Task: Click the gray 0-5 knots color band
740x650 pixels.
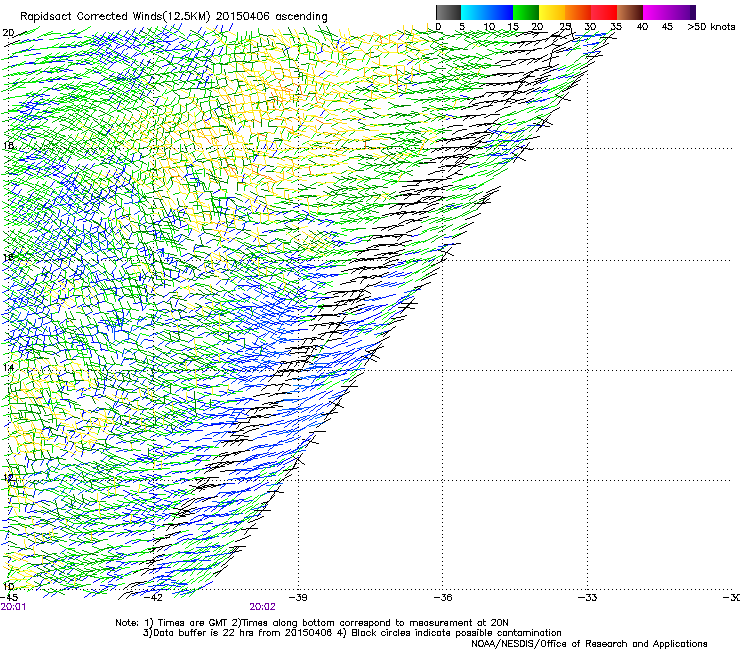Action: pos(448,12)
